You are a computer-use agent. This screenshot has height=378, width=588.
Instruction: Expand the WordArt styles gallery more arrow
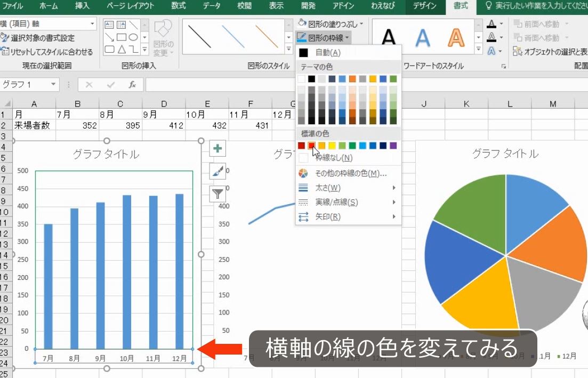tap(479, 49)
